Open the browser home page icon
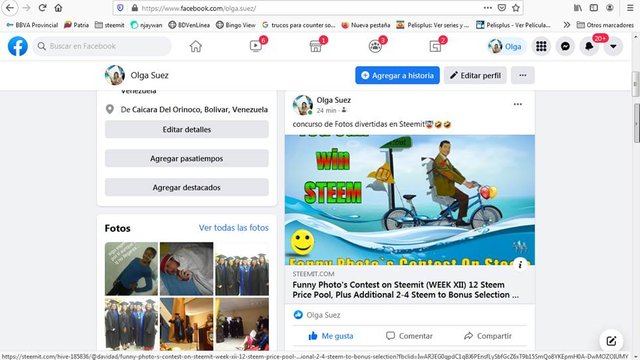The width and height of the screenshot is (640, 360). [58, 8]
